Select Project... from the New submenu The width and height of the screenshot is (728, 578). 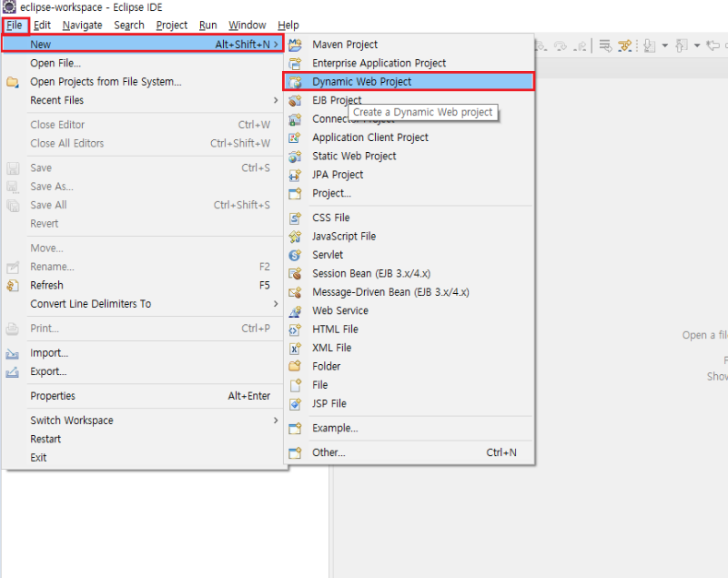pyautogui.click(x=409, y=193)
